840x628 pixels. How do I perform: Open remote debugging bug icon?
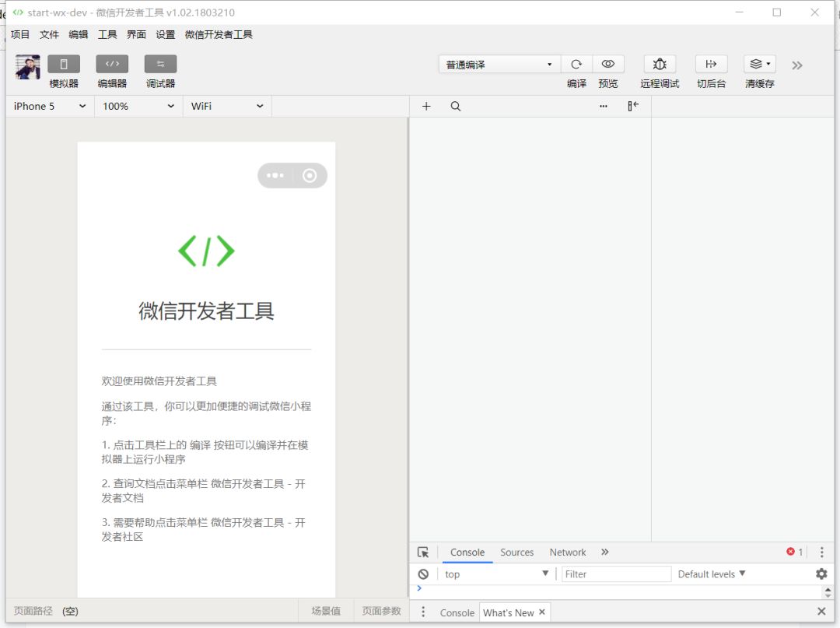(x=660, y=65)
